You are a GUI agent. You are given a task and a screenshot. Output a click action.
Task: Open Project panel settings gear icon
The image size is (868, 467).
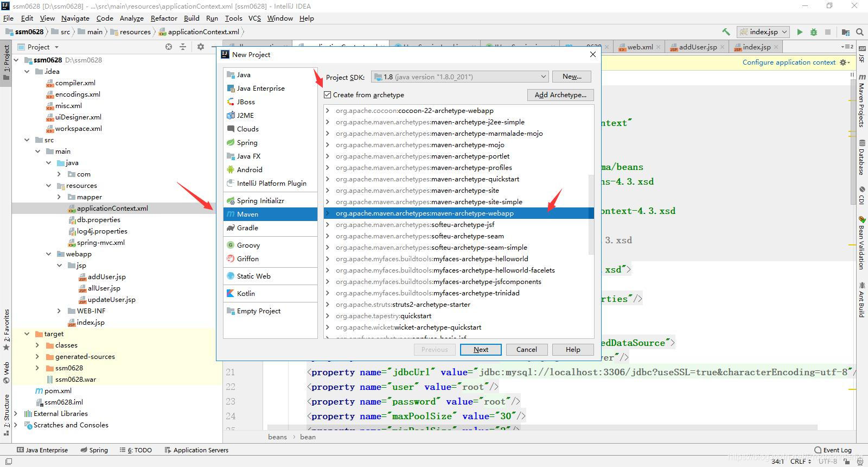200,47
